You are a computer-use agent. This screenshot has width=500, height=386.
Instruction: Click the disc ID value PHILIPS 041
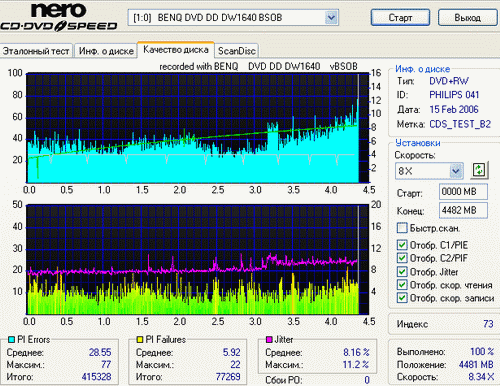454,95
